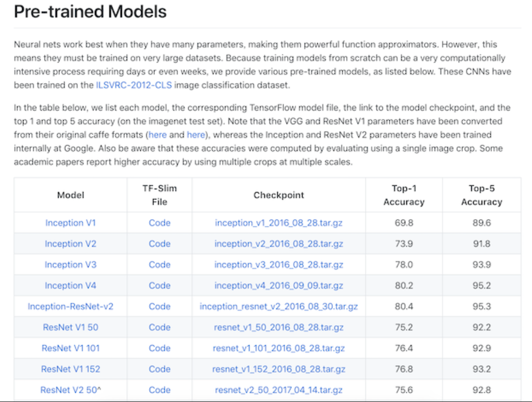Click the 'Top-5 Accuracy' column header
The image size is (532, 402).
pos(482,195)
